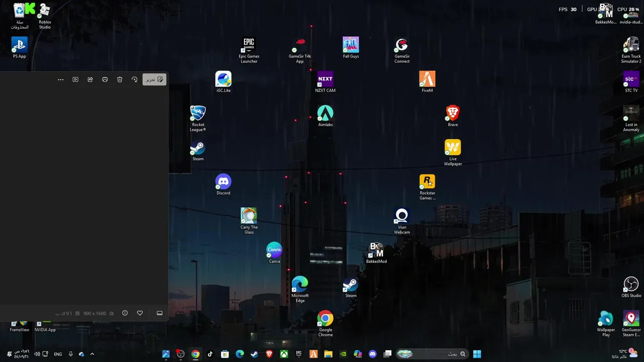Delete the image using the trash icon
Viewport: 644px width, 362px height.
click(120, 79)
